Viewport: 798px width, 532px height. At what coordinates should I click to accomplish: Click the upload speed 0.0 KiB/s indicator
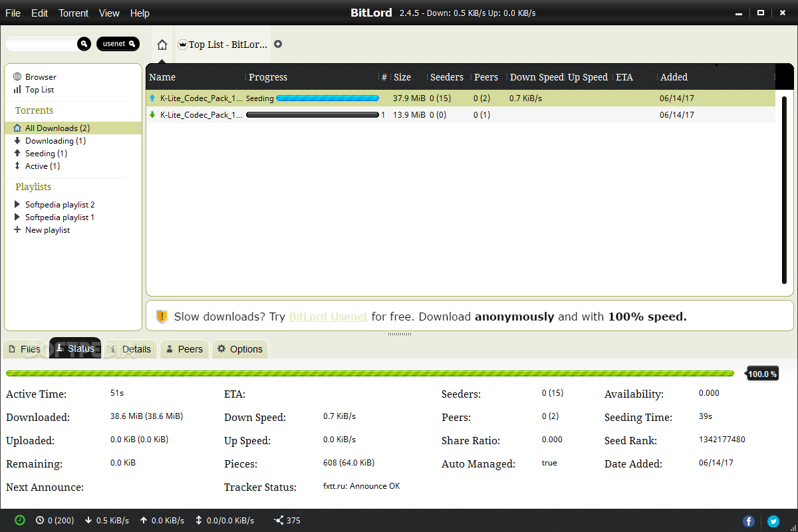pos(162,521)
